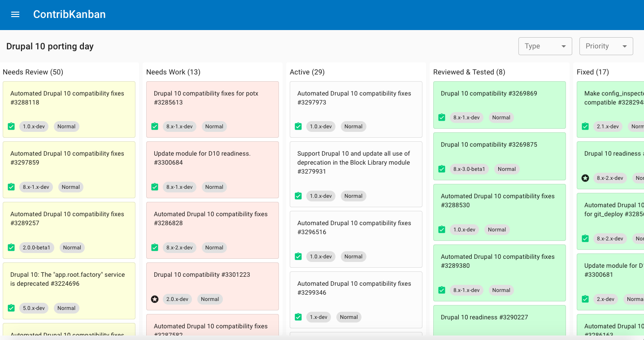Viewport: 644px width, 340px height.
Task: Click the checkmark icon on issue #3286828
Action: coord(155,248)
